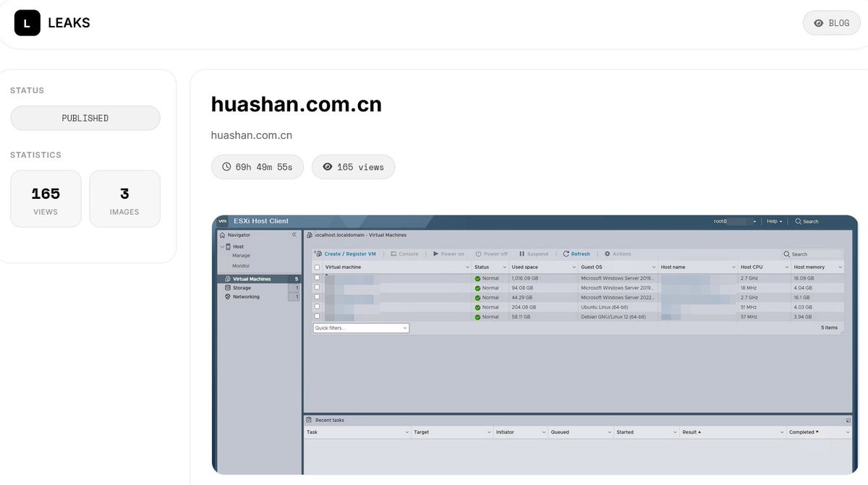Click Normal status icon in 58.11 GB row
This screenshot has width=868, height=485.
click(x=477, y=317)
